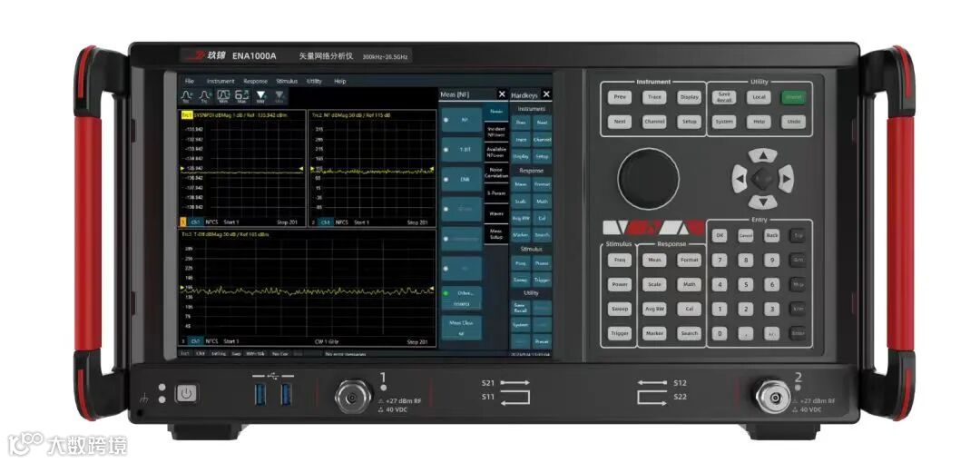The width and height of the screenshot is (980, 463).
Task: Click the window layout toolbar icon
Action: pos(223,95)
